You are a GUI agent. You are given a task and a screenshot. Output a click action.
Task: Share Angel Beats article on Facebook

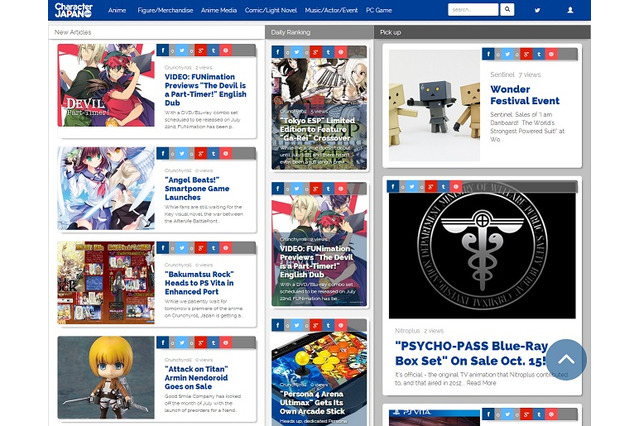tap(162, 153)
